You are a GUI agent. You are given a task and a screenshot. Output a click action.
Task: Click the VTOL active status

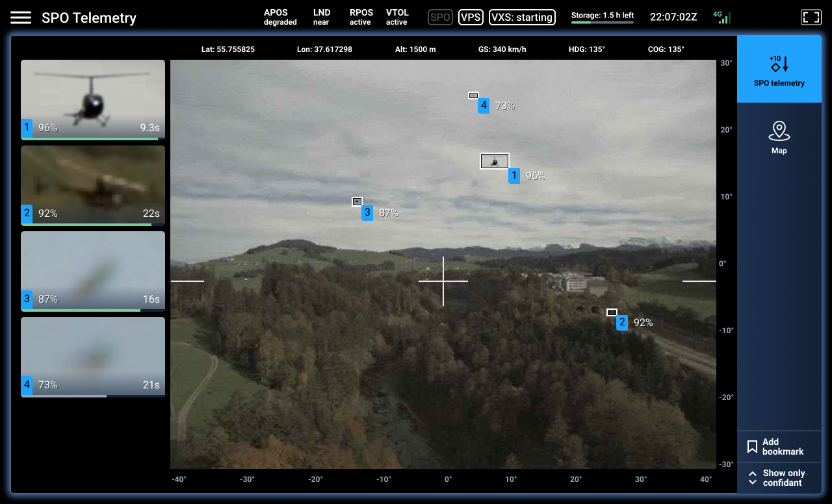coord(396,18)
